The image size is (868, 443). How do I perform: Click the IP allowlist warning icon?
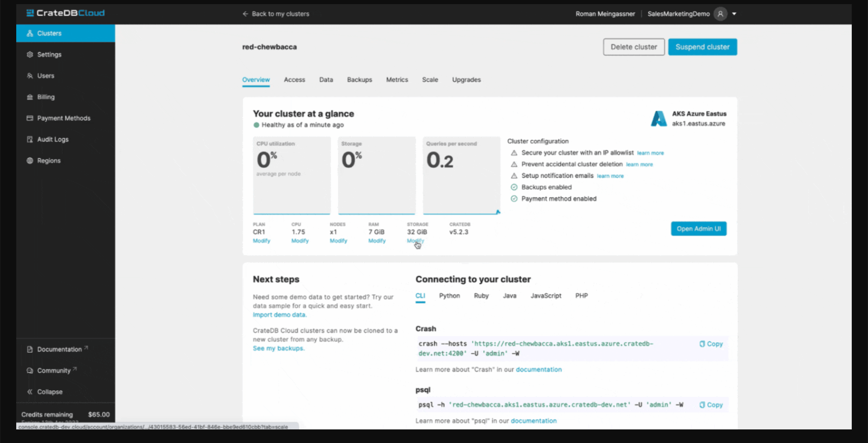click(x=514, y=153)
